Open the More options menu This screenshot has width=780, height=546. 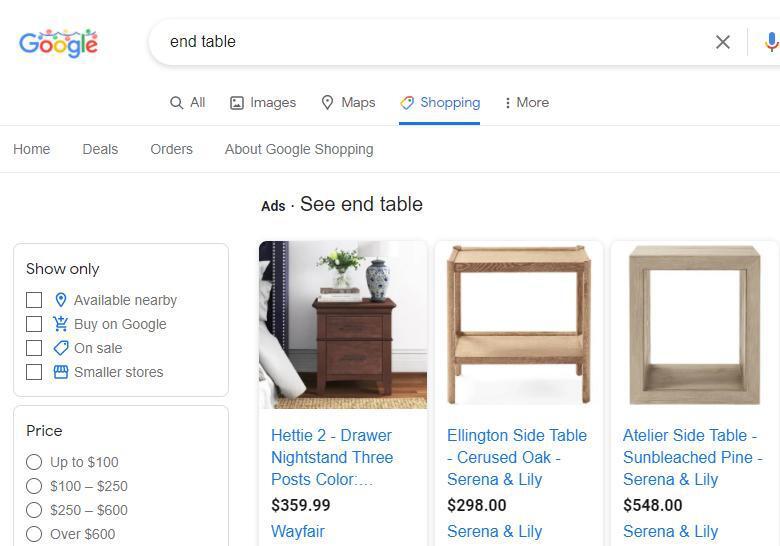coord(527,102)
